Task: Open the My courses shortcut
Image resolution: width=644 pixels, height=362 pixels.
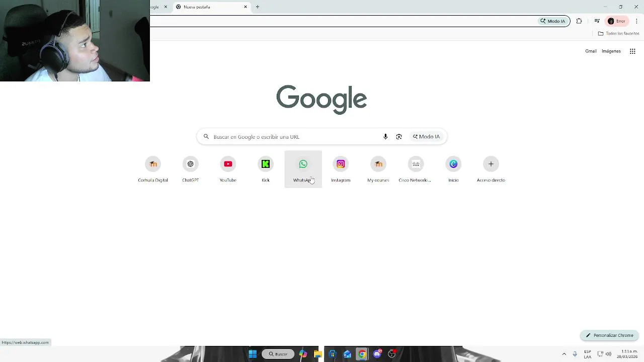Action: pos(378,169)
